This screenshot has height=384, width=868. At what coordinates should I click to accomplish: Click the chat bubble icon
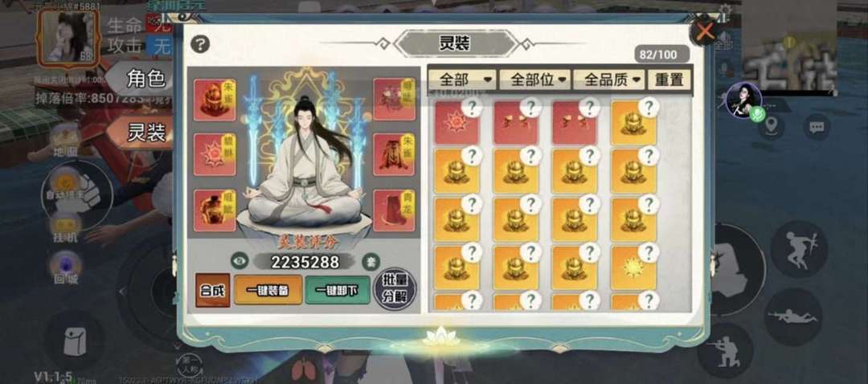(x=817, y=128)
